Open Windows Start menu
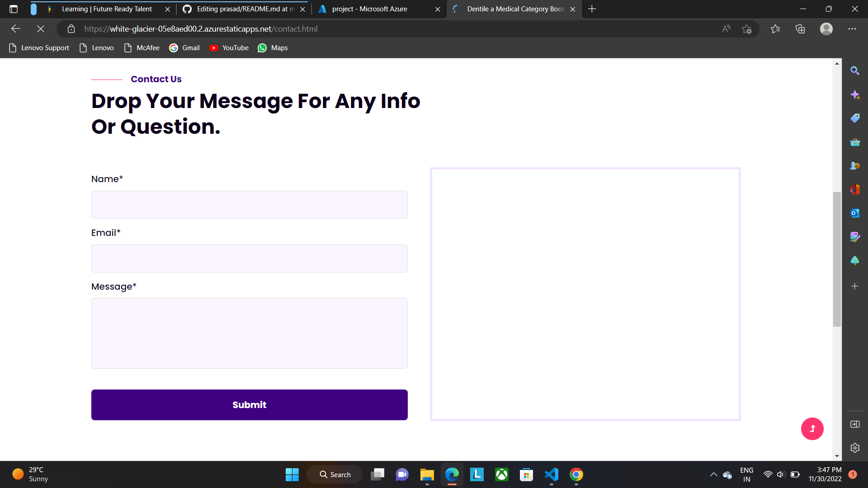This screenshot has width=868, height=488. click(x=292, y=474)
